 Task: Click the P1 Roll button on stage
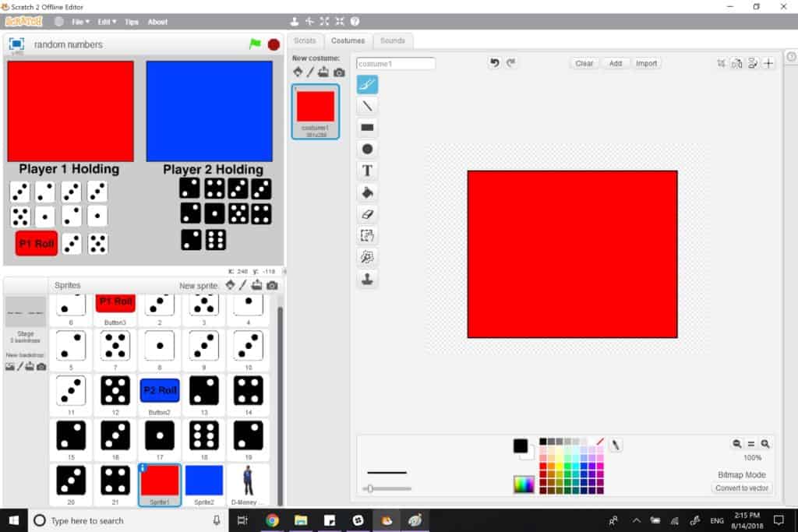point(37,244)
